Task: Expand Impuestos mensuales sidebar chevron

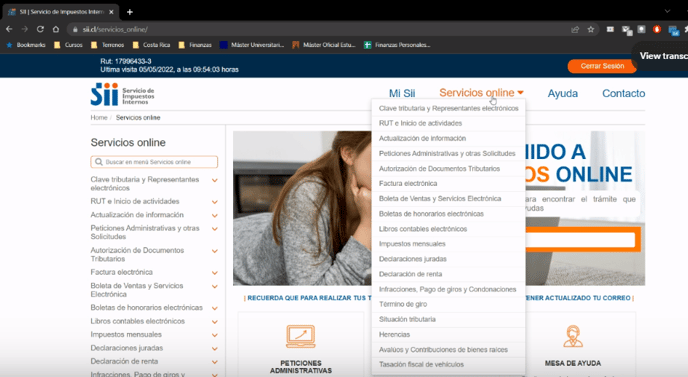Action: point(215,335)
